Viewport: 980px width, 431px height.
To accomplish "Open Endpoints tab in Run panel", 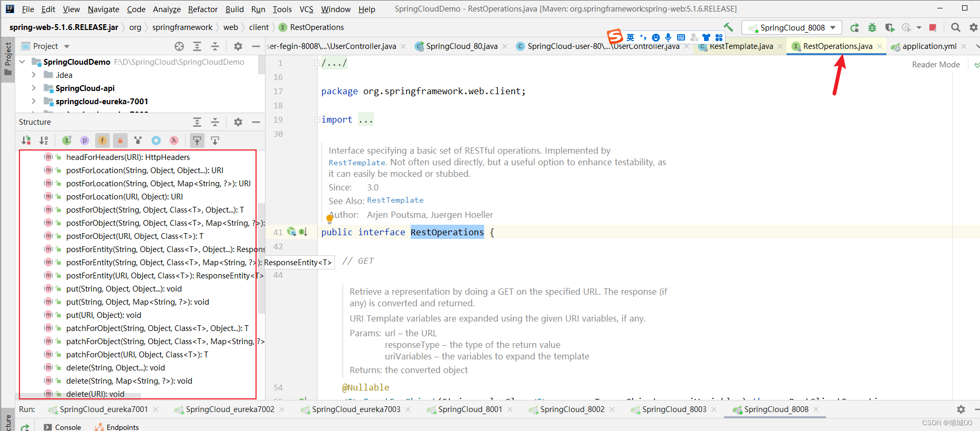I will click(x=117, y=427).
